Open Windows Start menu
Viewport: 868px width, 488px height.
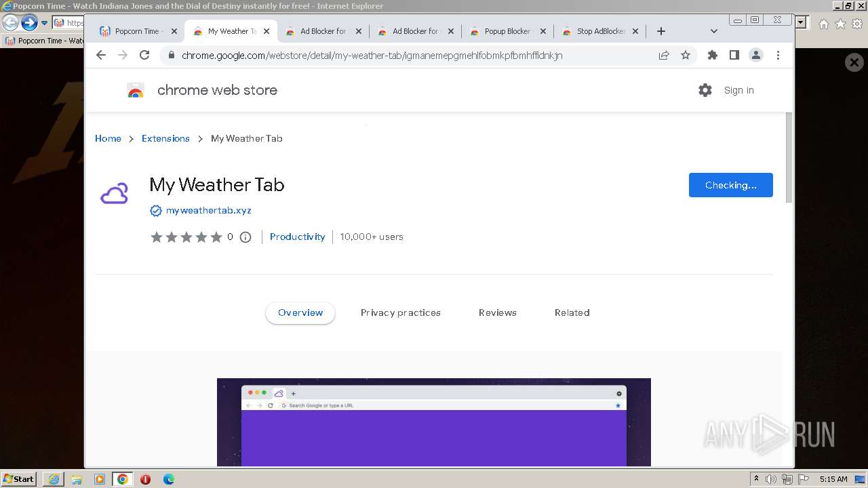(19, 479)
